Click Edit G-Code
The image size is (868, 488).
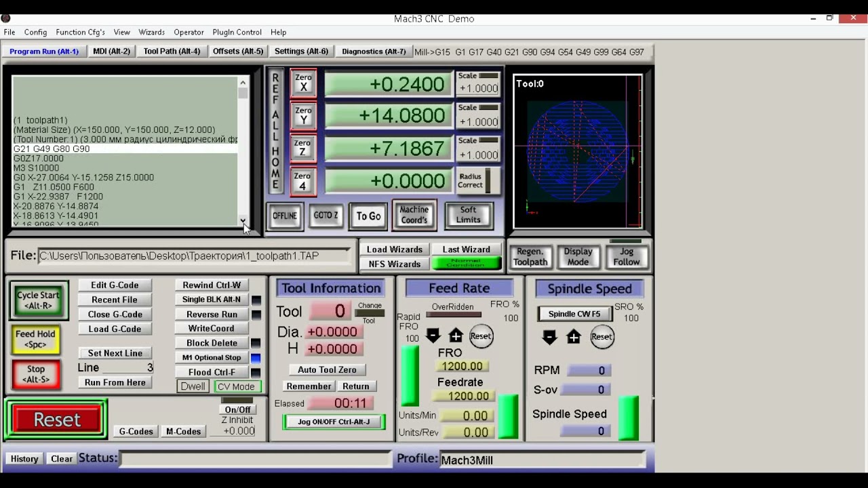115,285
